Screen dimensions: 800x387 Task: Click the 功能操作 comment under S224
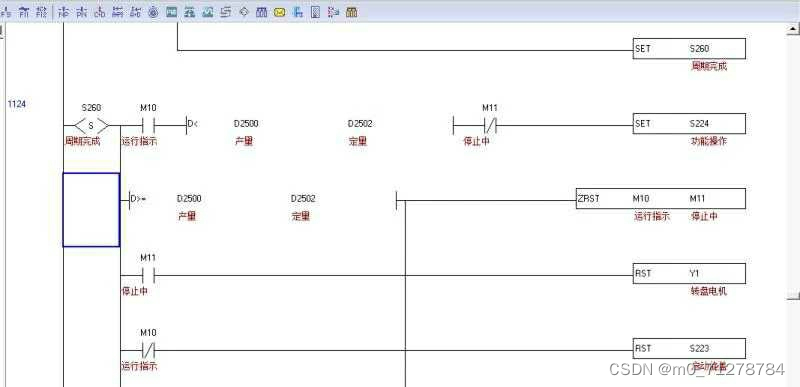(708, 141)
